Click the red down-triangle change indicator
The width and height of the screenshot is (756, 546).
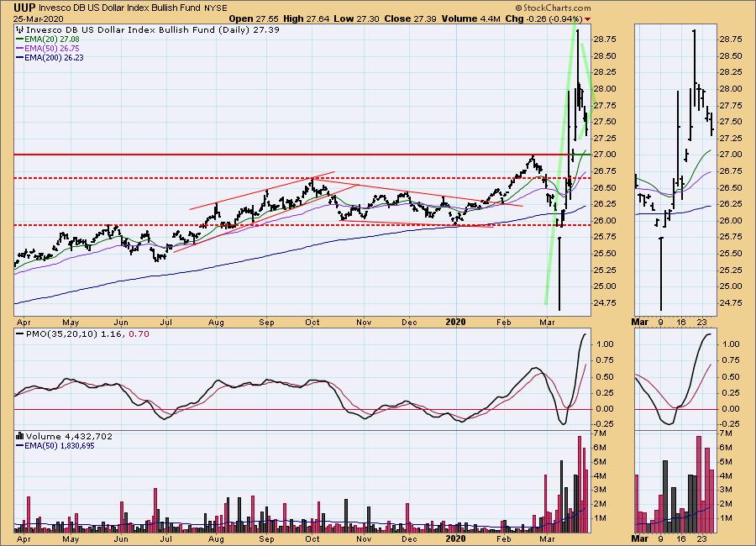tap(587, 19)
